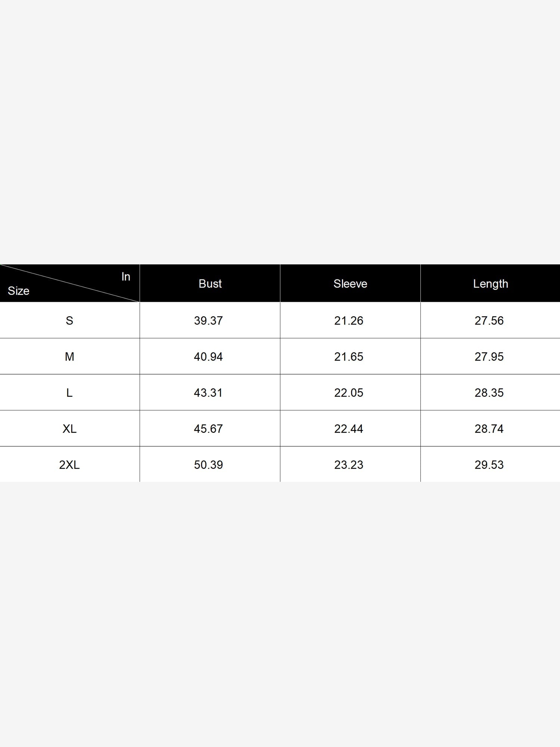Select the L size row label
This screenshot has height=747, width=560.
(69, 393)
